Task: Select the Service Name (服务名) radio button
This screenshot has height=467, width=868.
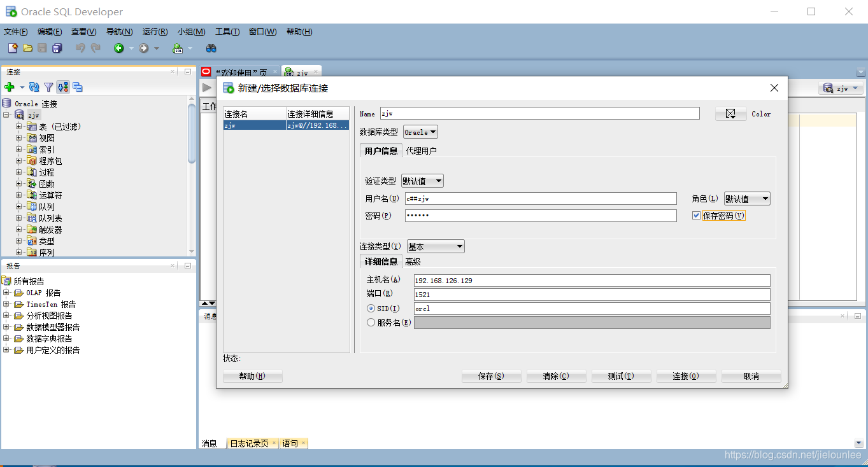Action: point(371,323)
